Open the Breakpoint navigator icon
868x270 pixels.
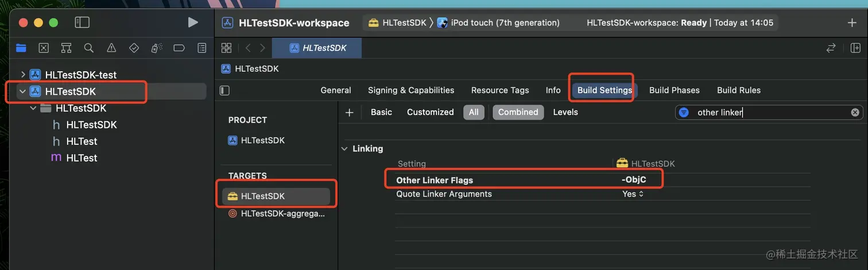[x=179, y=48]
